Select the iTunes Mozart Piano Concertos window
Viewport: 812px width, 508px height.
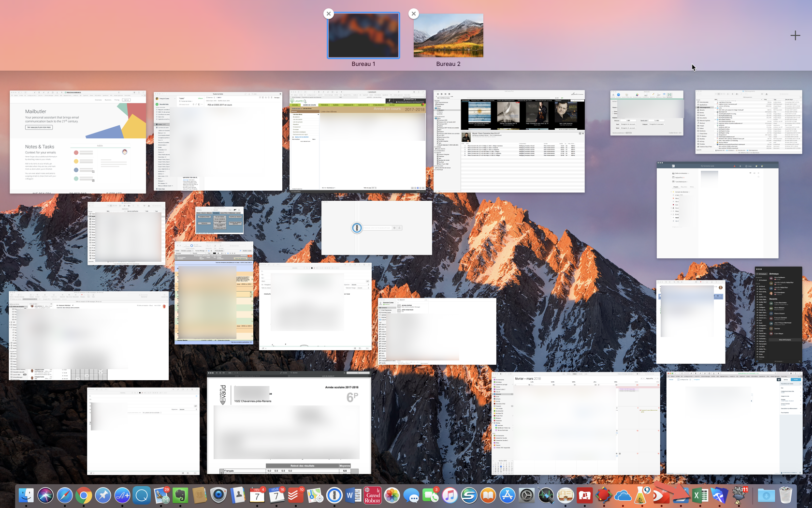[x=509, y=141]
